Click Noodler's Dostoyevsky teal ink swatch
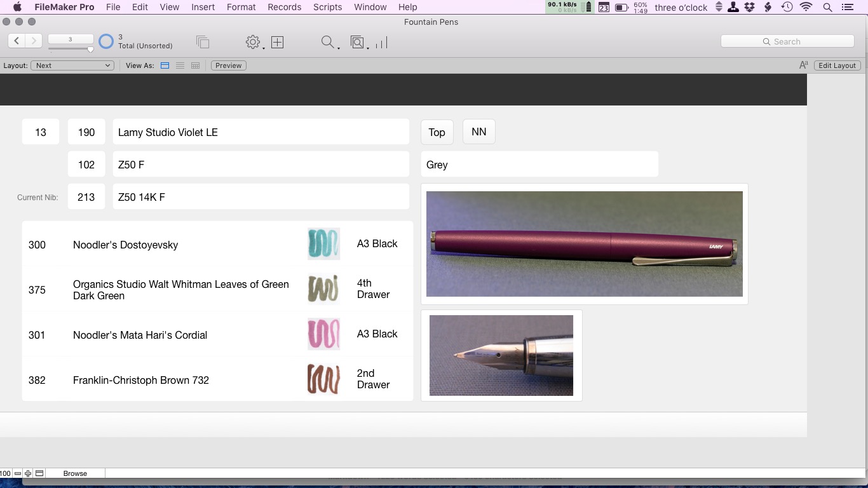 pos(323,244)
